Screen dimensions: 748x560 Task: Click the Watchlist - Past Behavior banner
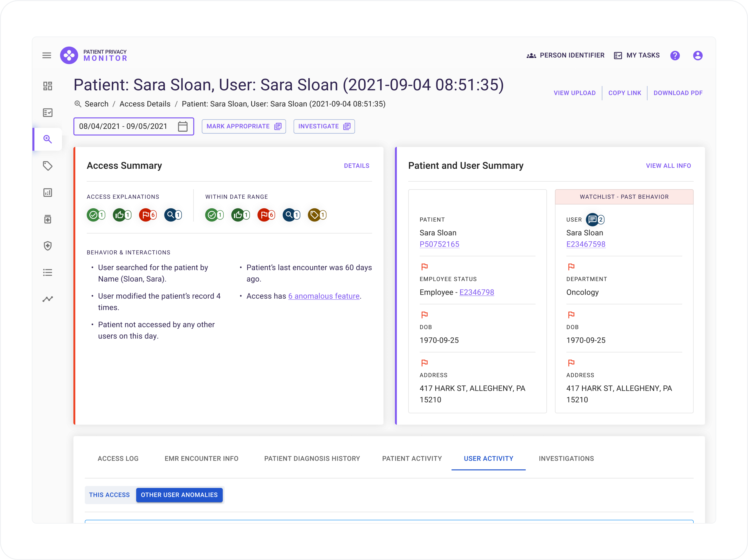click(624, 197)
